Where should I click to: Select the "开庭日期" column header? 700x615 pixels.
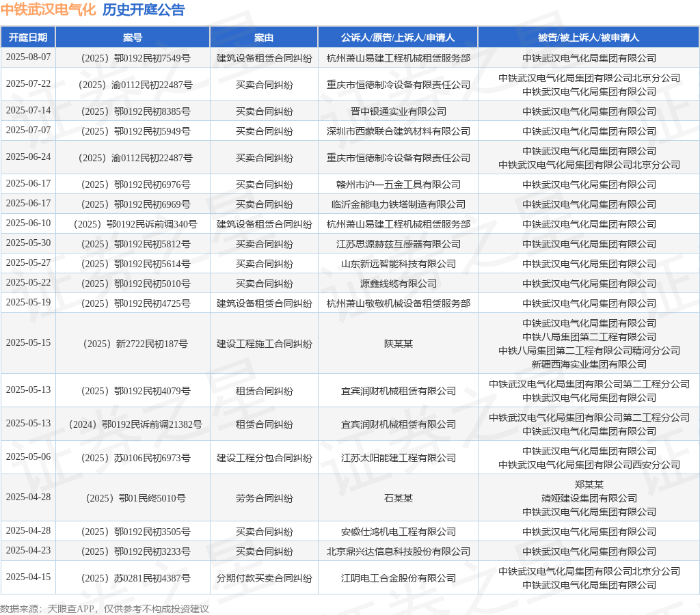pyautogui.click(x=28, y=38)
